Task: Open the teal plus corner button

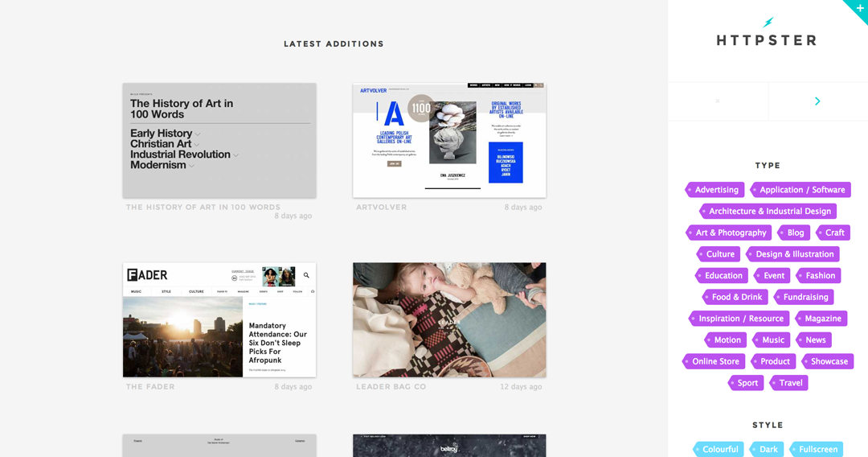Action: point(858,9)
